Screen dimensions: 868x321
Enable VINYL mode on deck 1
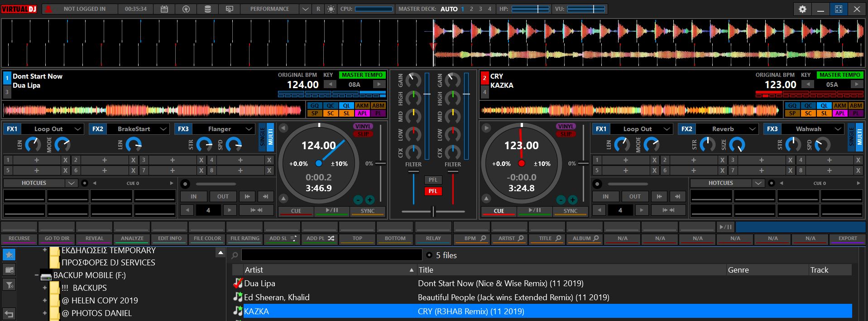[363, 127]
